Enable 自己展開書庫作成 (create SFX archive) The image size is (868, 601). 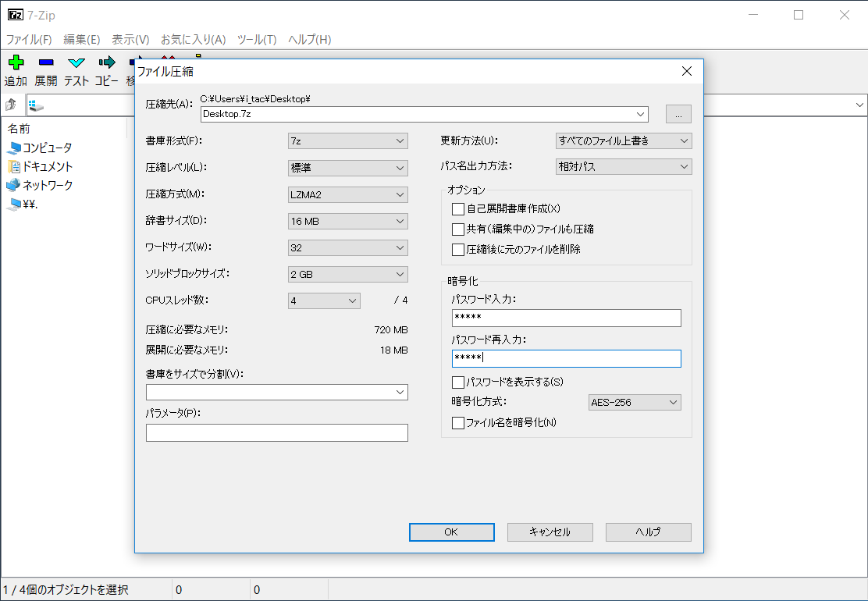[x=458, y=208]
